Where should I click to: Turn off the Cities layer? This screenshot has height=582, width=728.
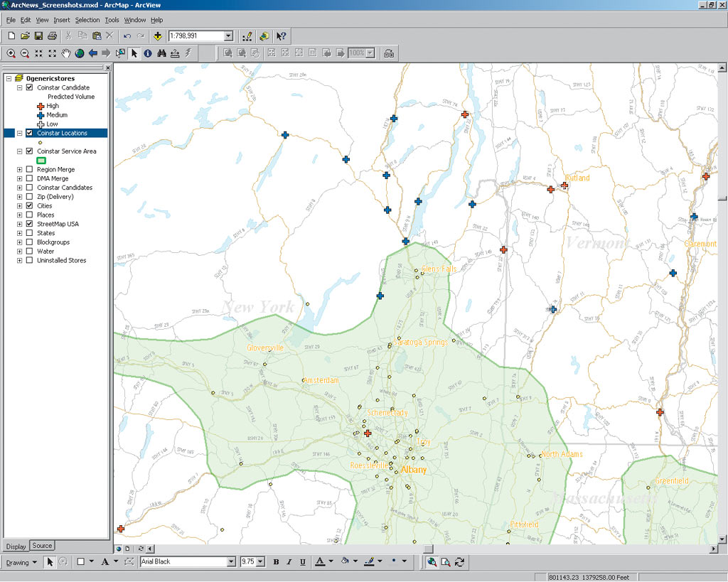[x=29, y=205]
